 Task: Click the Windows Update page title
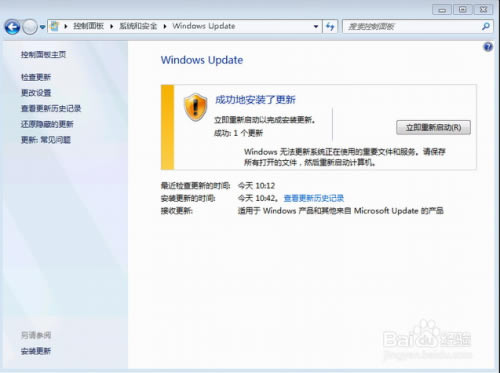tap(202, 60)
